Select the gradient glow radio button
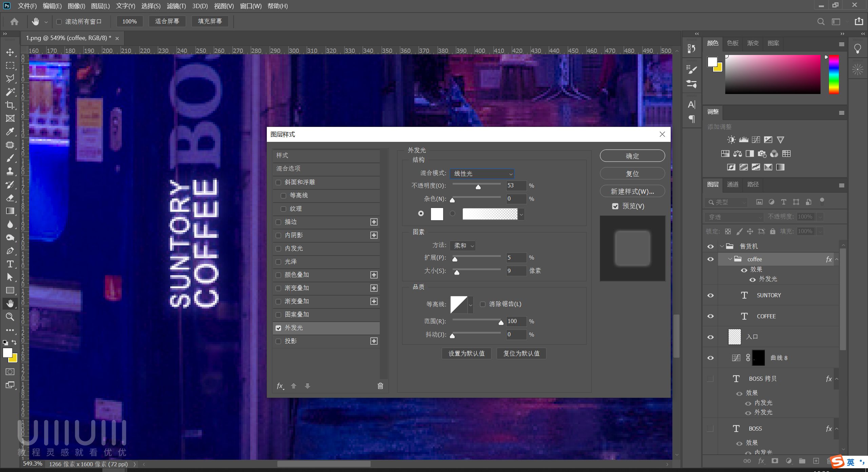This screenshot has width=868, height=472. (452, 213)
